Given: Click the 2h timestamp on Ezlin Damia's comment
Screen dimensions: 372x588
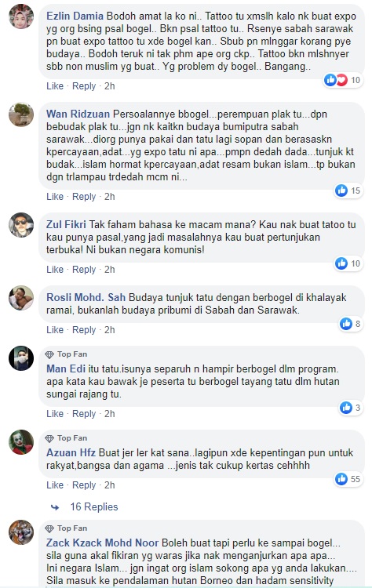Looking at the screenshot, I should point(110,86).
